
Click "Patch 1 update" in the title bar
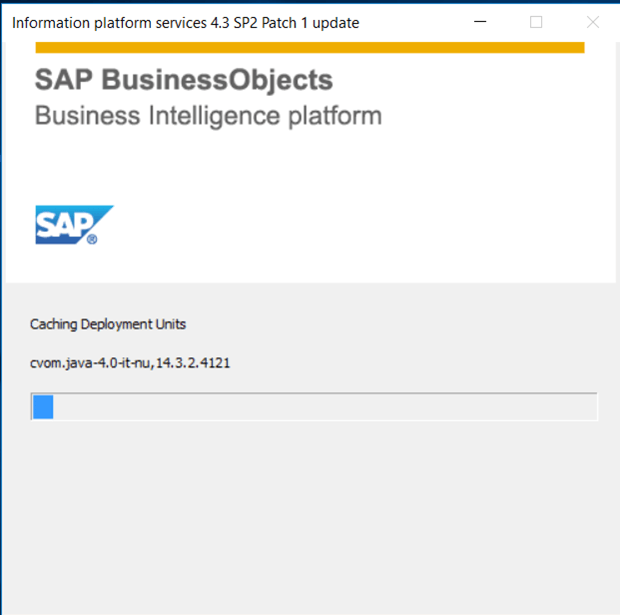click(310, 23)
